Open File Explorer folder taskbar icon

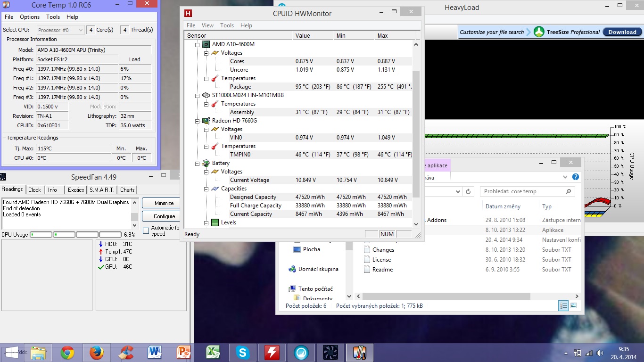(39, 352)
